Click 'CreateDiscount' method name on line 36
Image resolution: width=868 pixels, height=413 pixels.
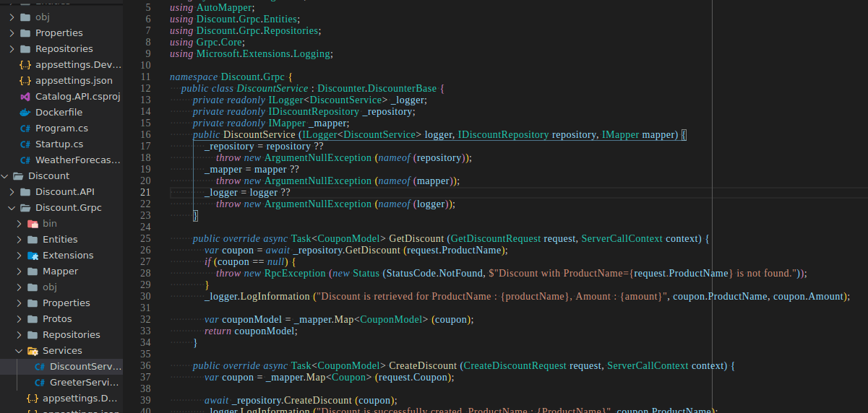[x=423, y=365]
